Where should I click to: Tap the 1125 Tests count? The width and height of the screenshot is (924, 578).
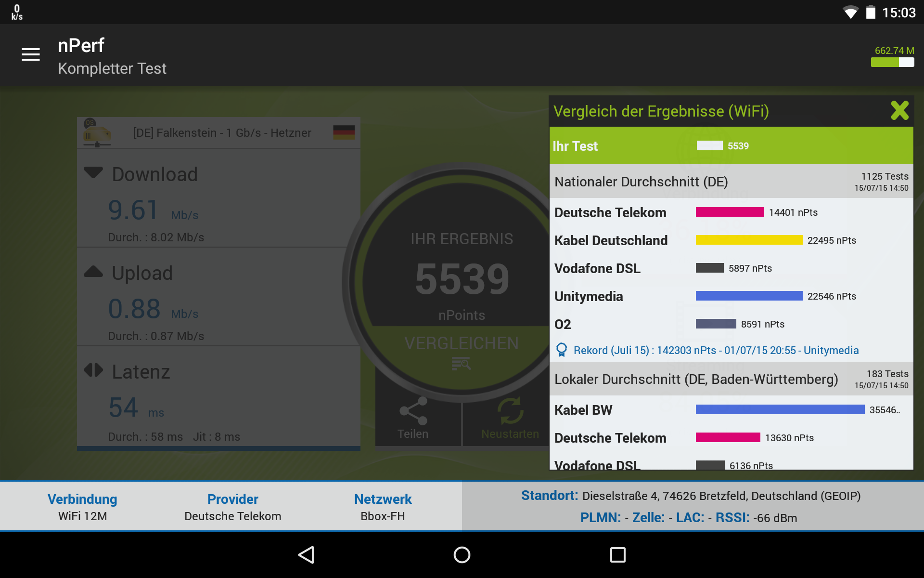click(x=885, y=176)
